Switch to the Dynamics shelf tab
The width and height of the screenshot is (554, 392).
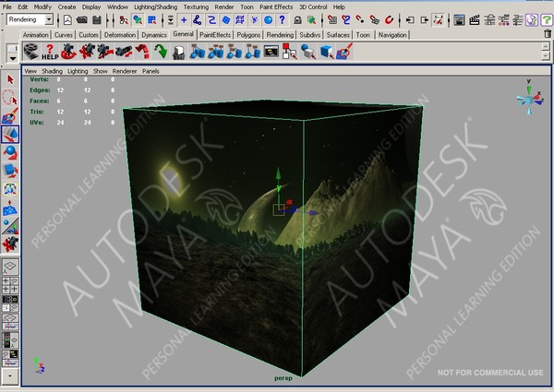click(x=154, y=35)
